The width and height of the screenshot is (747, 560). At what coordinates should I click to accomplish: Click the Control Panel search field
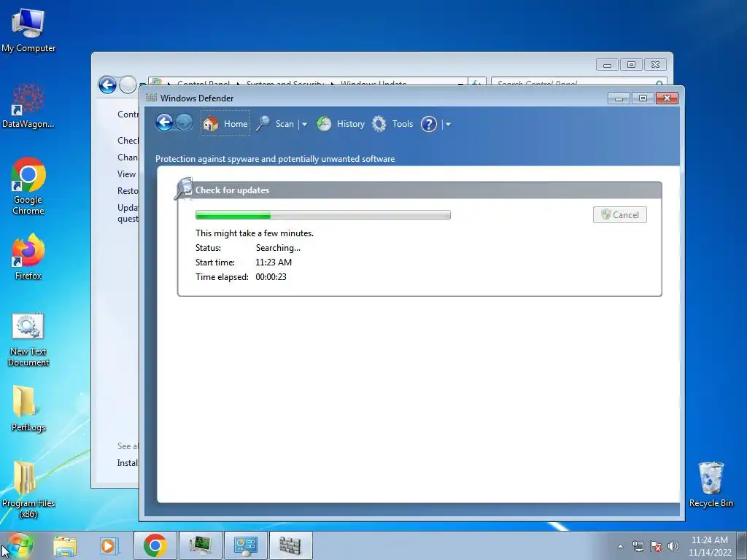(x=578, y=83)
